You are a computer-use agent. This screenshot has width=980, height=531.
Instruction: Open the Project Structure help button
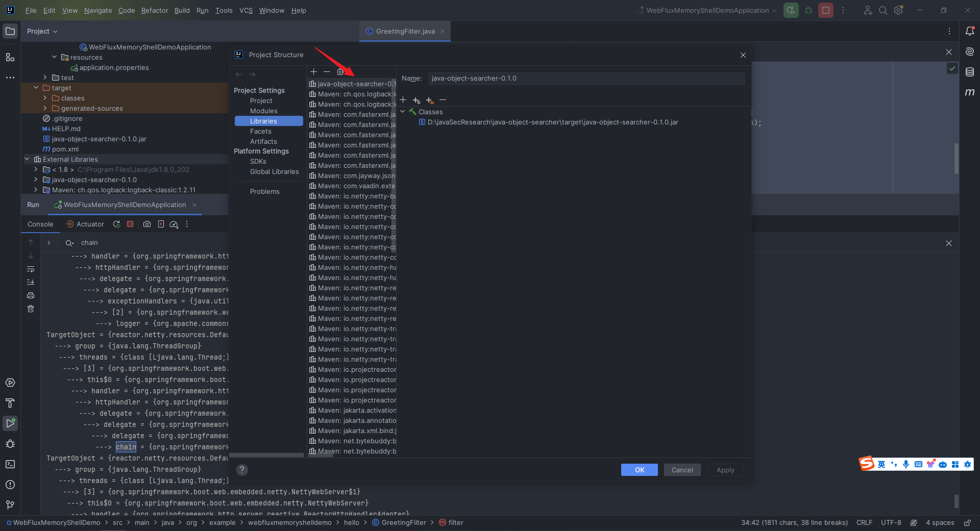click(x=242, y=470)
